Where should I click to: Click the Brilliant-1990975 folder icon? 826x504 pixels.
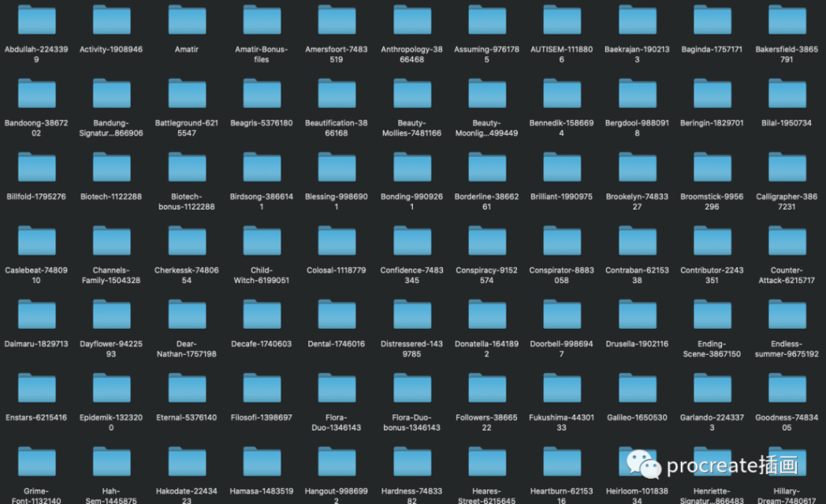pos(561,168)
